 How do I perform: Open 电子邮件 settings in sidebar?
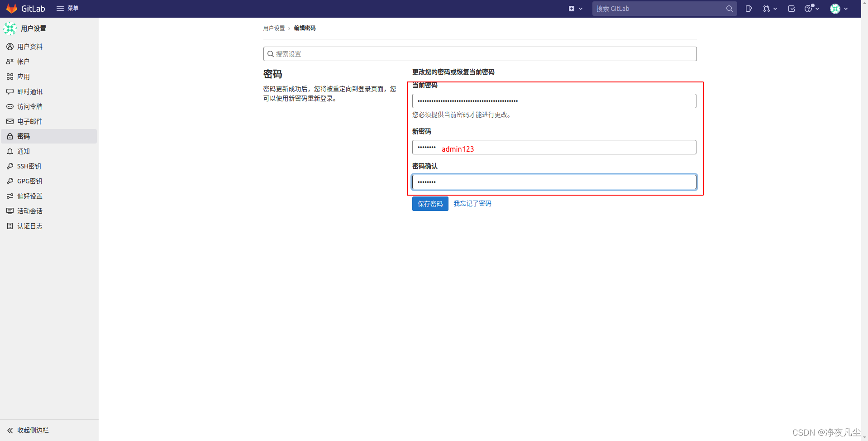click(x=49, y=121)
